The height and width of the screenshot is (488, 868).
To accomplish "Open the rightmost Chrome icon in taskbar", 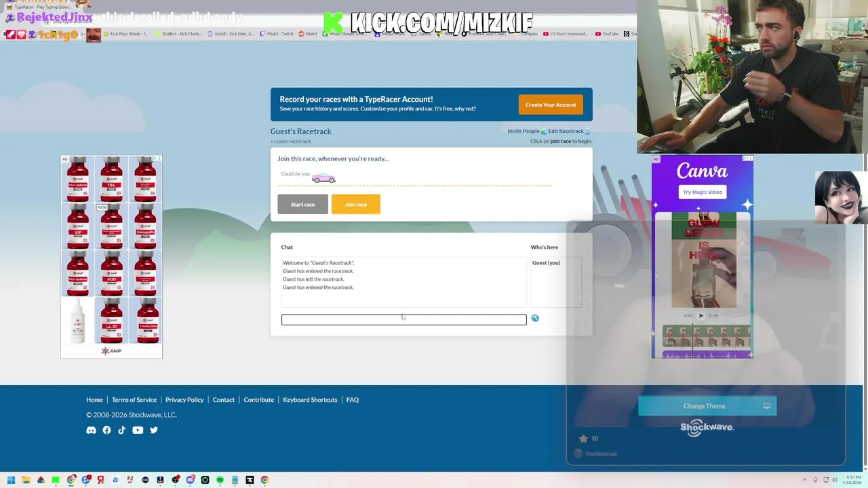I will coord(264,480).
